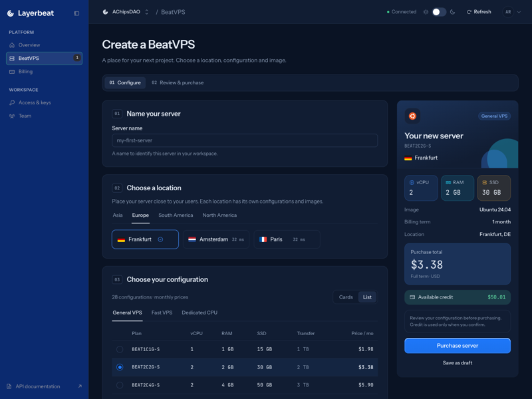532x399 pixels.
Task: Switch configuration view to List
Action: point(367,297)
